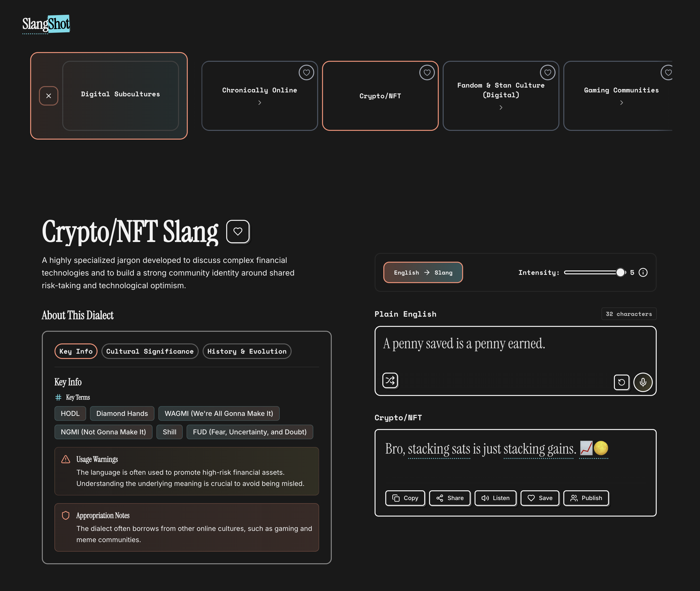Screen dimensions: 700x591
Task: Save the translation result
Action: (x=539, y=498)
